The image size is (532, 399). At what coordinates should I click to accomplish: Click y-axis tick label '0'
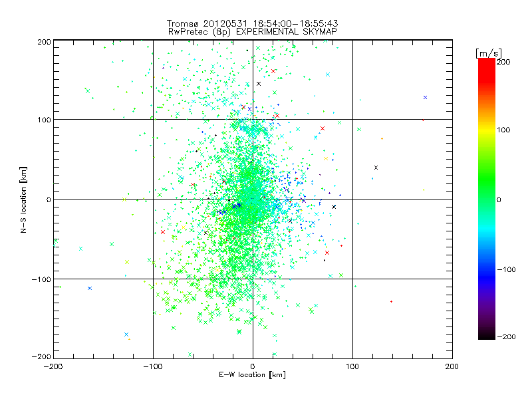[49, 199]
